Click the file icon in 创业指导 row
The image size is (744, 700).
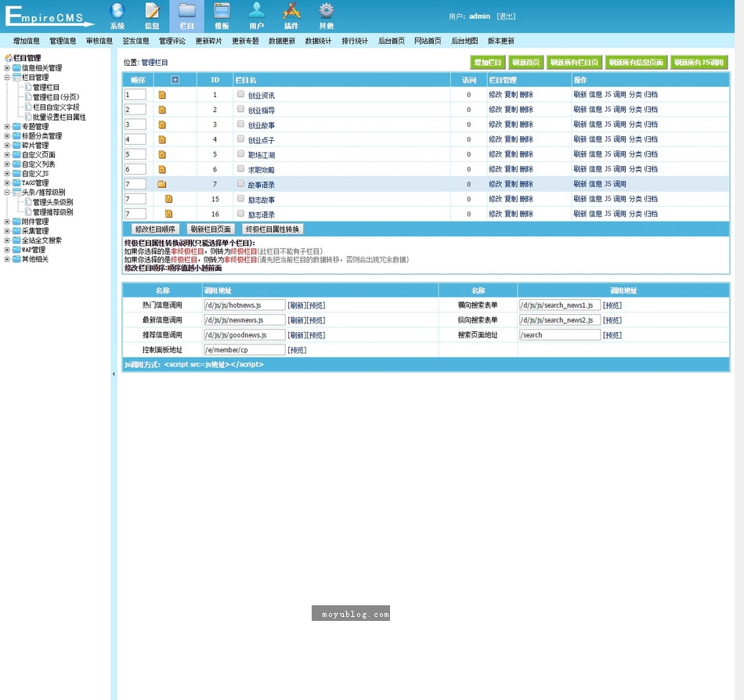[162, 110]
